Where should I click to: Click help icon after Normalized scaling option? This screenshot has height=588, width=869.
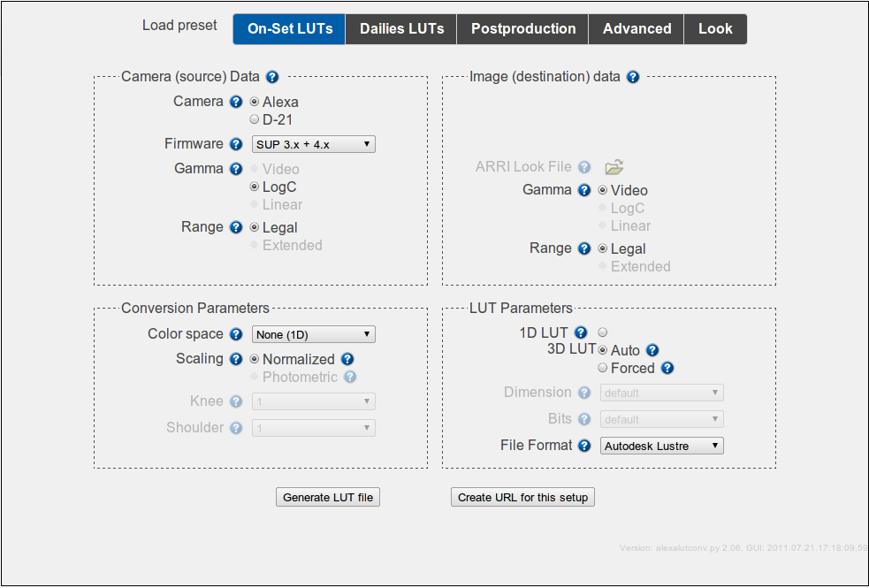(347, 359)
